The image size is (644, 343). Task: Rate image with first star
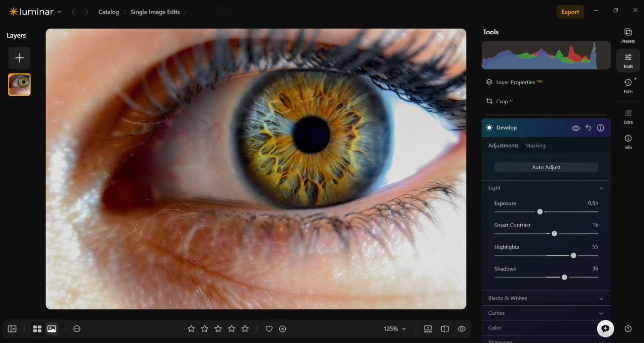[191, 329]
